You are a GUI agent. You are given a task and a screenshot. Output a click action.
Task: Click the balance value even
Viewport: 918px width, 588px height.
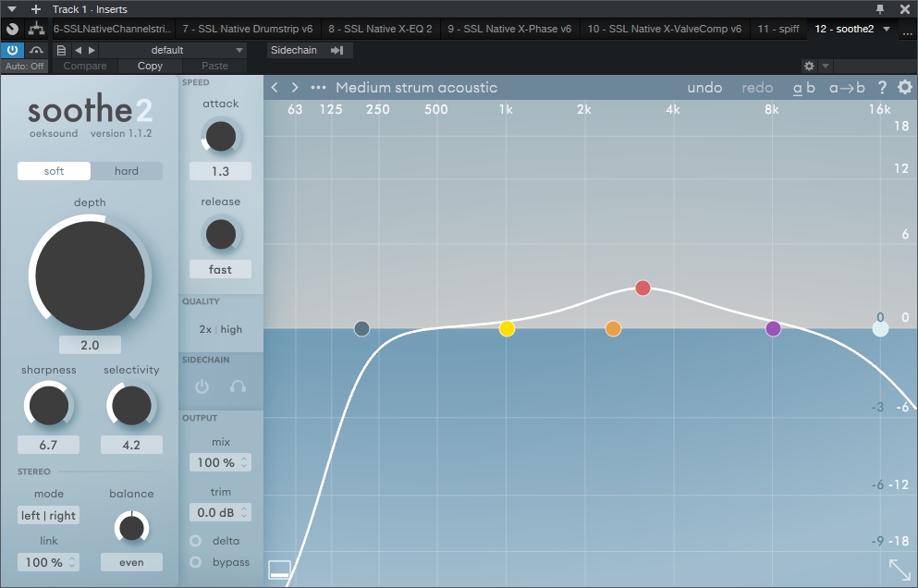click(131, 562)
